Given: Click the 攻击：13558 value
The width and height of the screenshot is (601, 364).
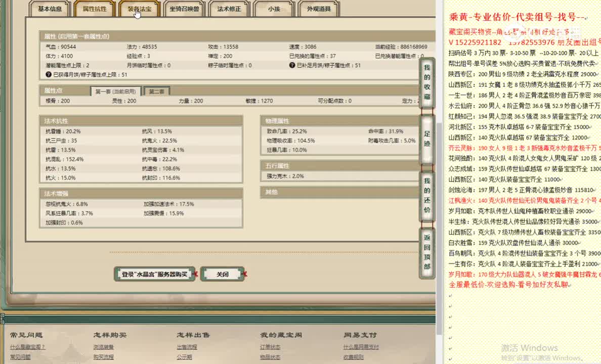Looking at the screenshot, I should click(x=223, y=47).
